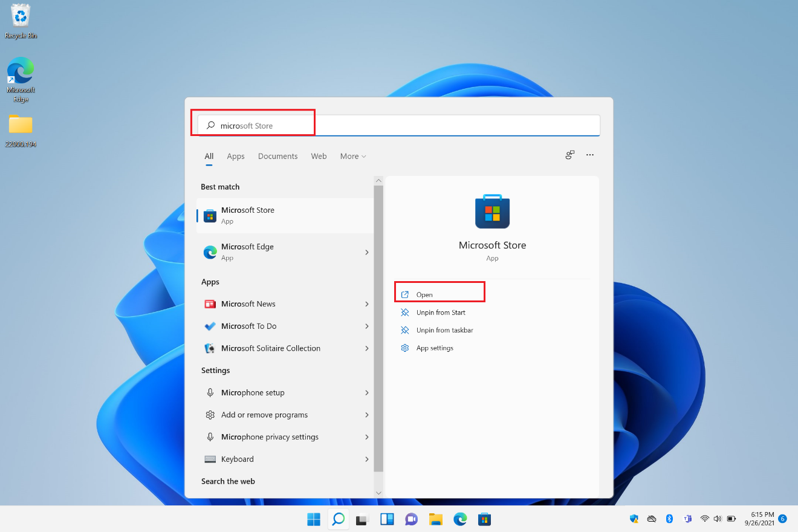The width and height of the screenshot is (798, 532).
Task: Choose Unpin from taskbar option
Action: tap(444, 330)
